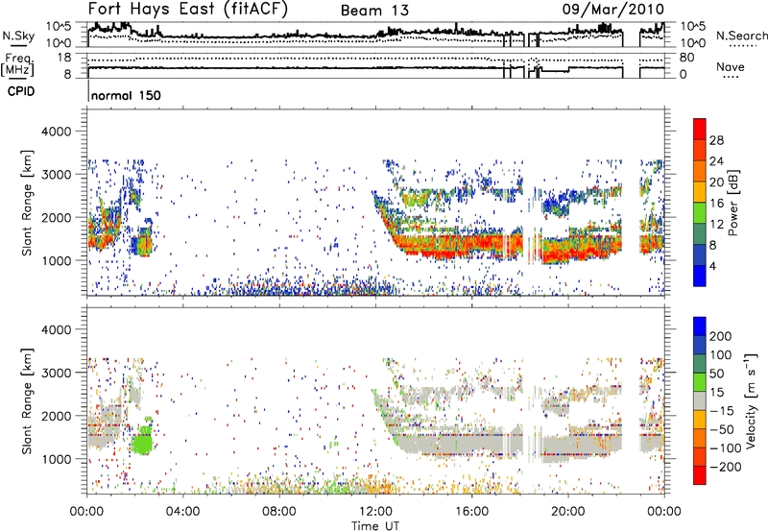
Task: Click the light green Power segment between 12 and 16
Action: [x=700, y=212]
